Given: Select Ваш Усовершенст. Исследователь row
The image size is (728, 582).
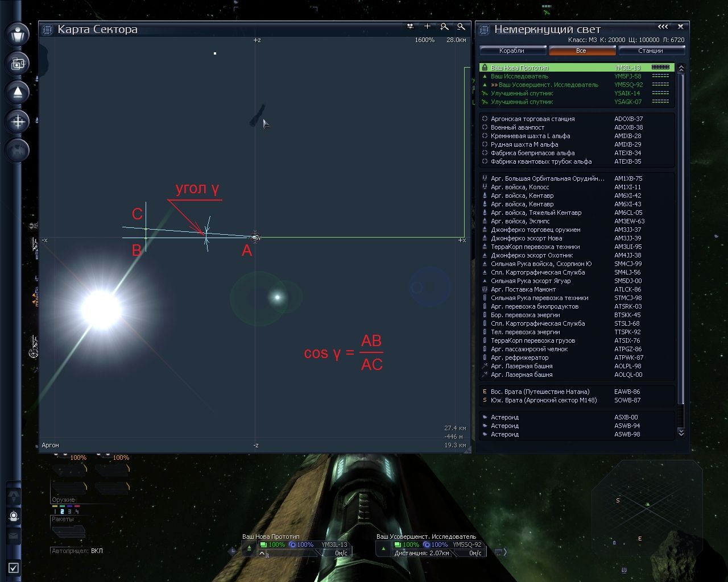Looking at the screenshot, I should (x=577, y=85).
